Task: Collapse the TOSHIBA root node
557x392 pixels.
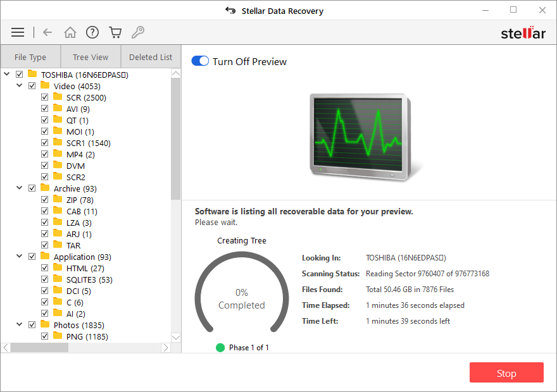Action: [x=7, y=75]
